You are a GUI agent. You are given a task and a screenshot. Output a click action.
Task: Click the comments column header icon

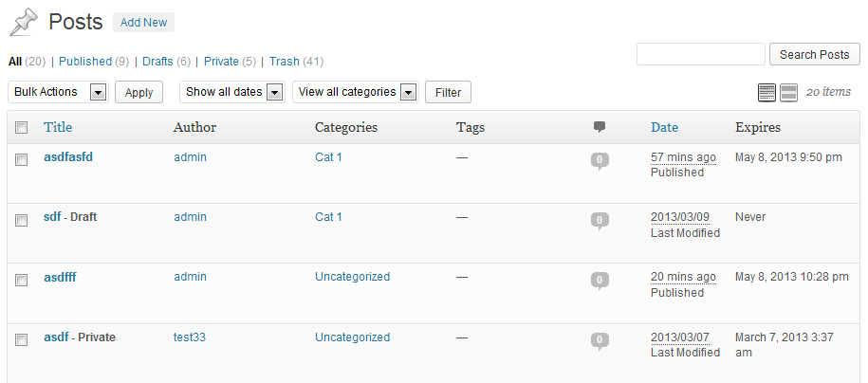tap(600, 127)
